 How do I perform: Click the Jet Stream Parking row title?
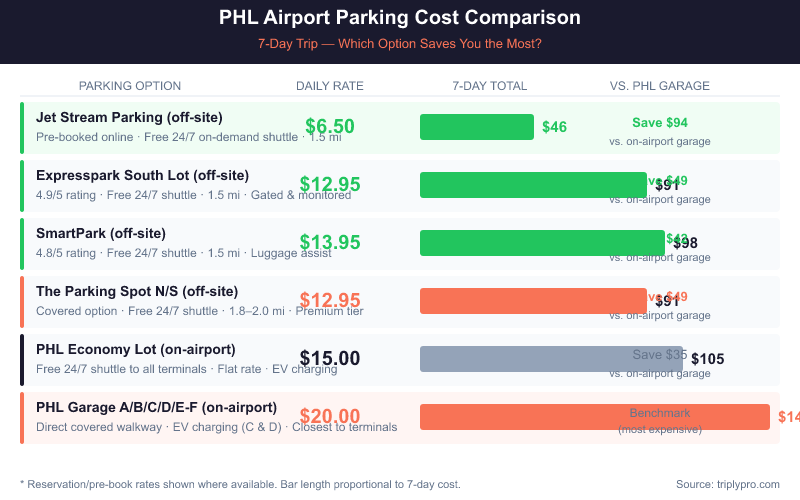pyautogui.click(x=129, y=117)
